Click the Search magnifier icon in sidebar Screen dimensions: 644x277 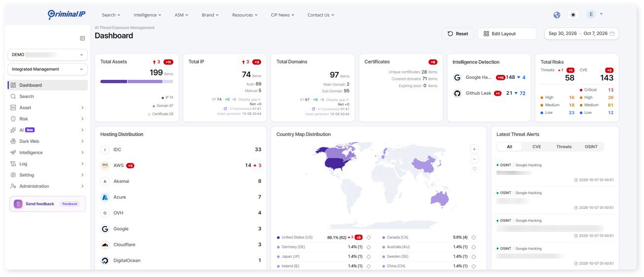(x=13, y=97)
